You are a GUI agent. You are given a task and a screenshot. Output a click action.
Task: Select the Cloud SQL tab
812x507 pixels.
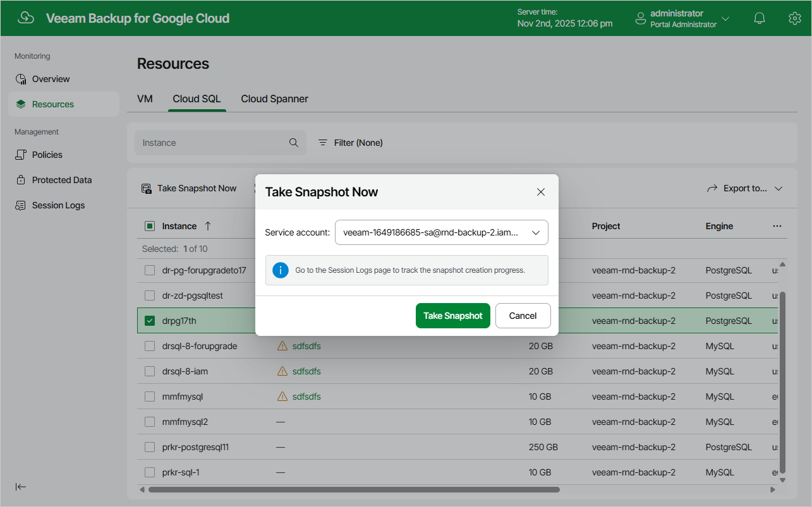tap(197, 99)
